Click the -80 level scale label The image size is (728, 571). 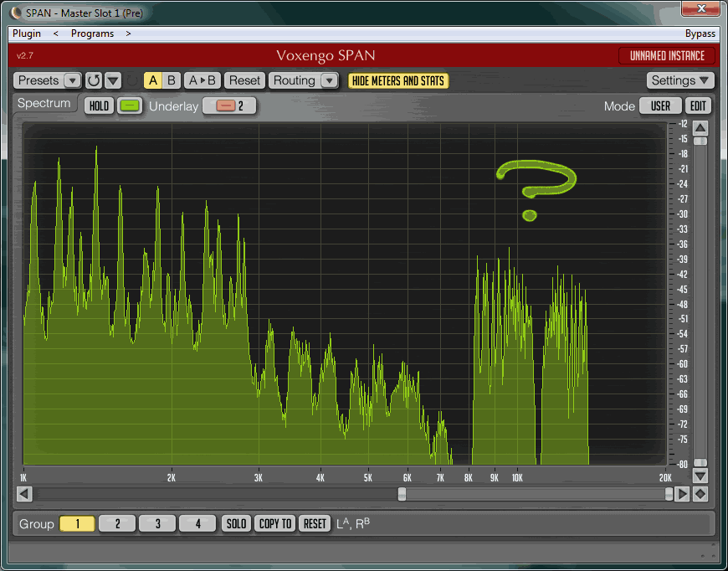pos(683,464)
